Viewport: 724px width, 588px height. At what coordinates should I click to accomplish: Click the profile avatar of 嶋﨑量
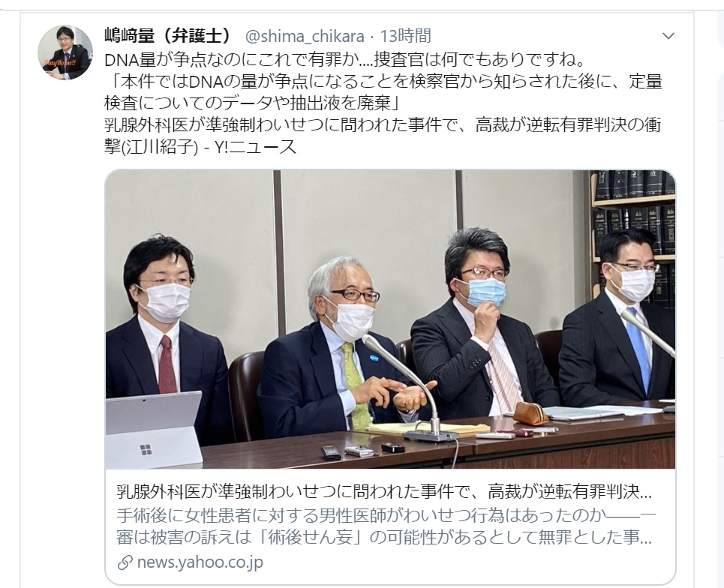pos(65,52)
